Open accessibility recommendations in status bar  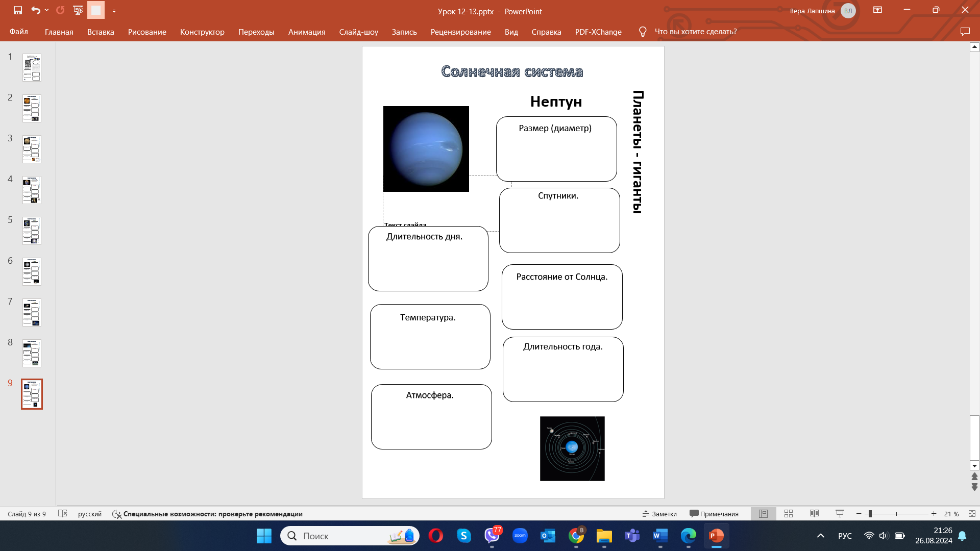pos(207,514)
